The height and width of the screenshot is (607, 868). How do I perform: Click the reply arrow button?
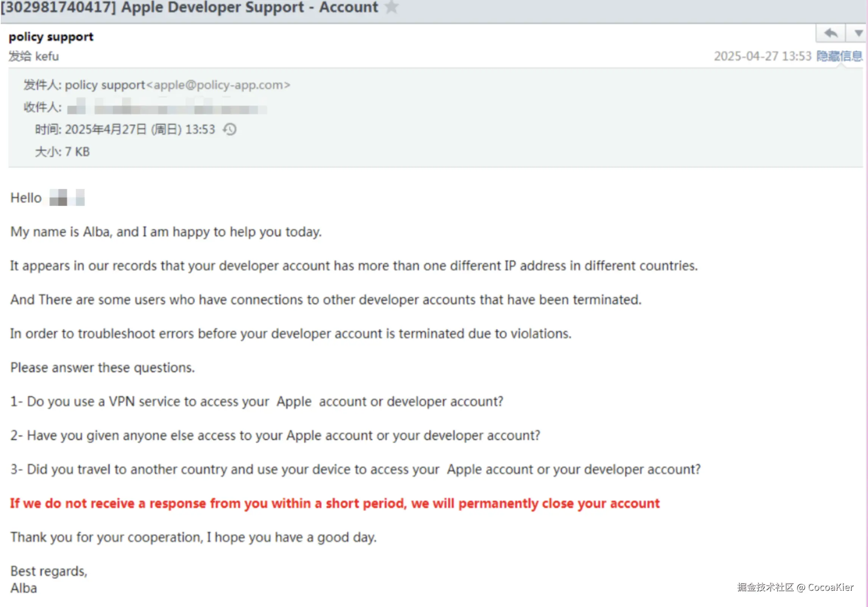tap(831, 33)
